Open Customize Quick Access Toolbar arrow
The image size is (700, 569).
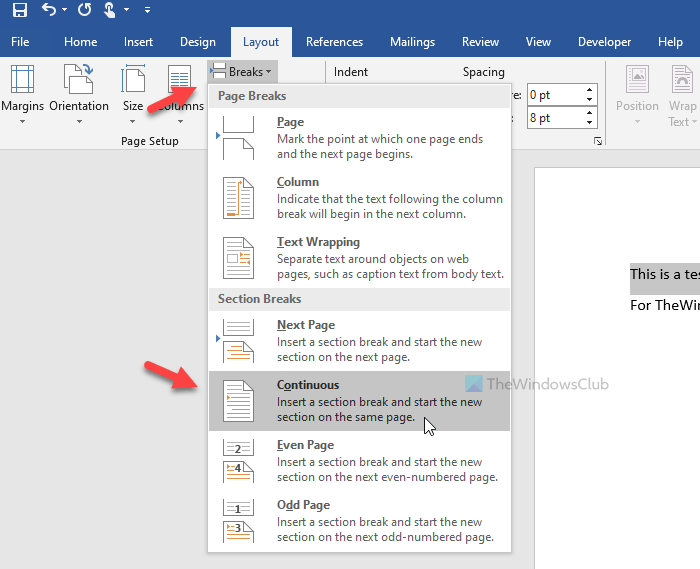click(x=147, y=10)
